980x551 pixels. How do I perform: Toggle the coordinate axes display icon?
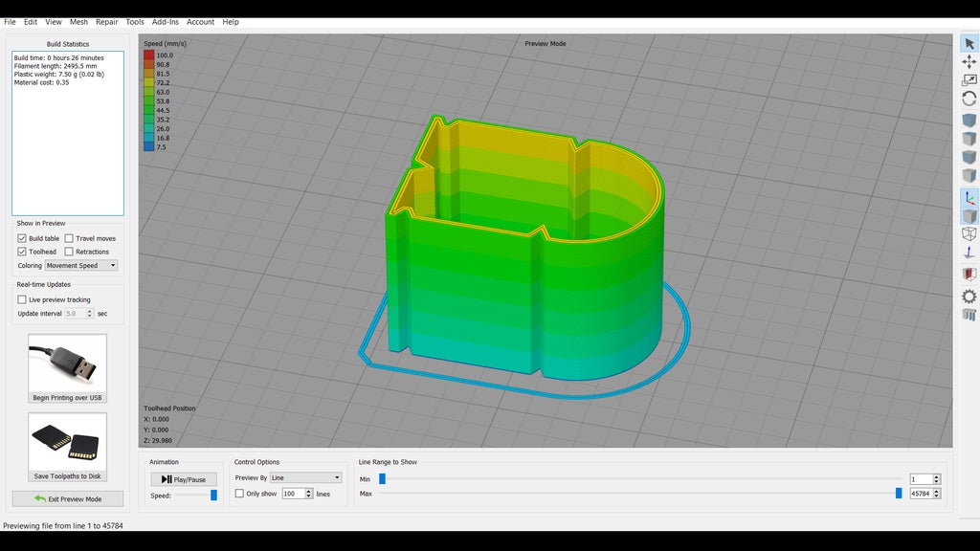(x=969, y=198)
